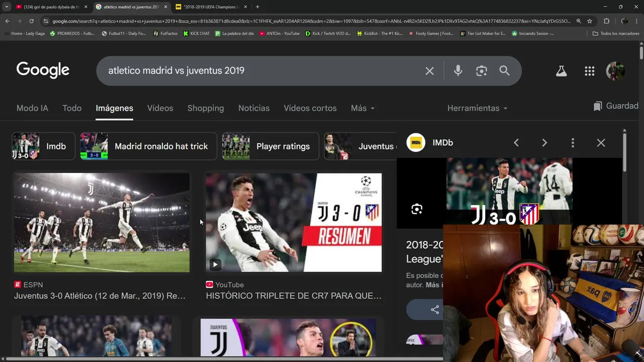Open Chrome three-dot menu
The height and width of the screenshot is (362, 644).
pos(637,21)
